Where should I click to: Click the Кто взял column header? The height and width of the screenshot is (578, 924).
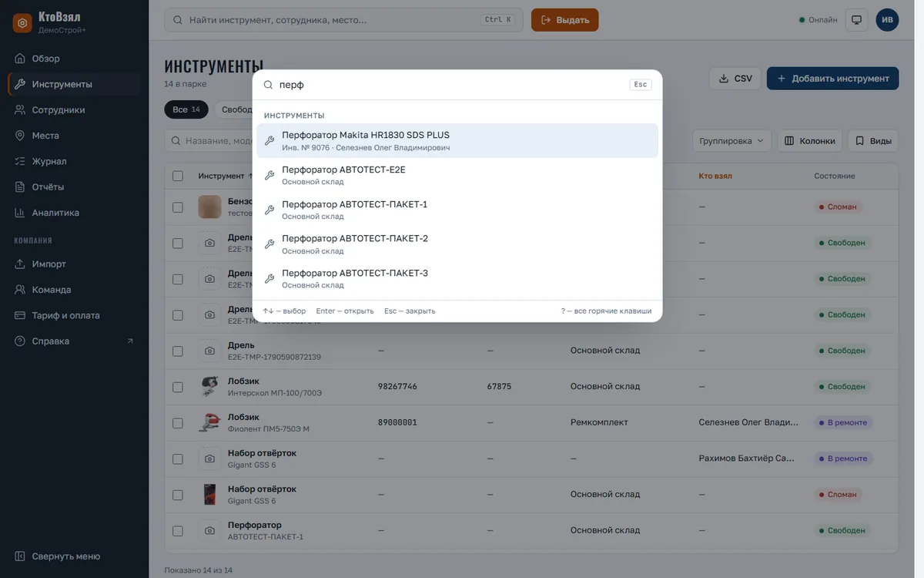(x=715, y=176)
